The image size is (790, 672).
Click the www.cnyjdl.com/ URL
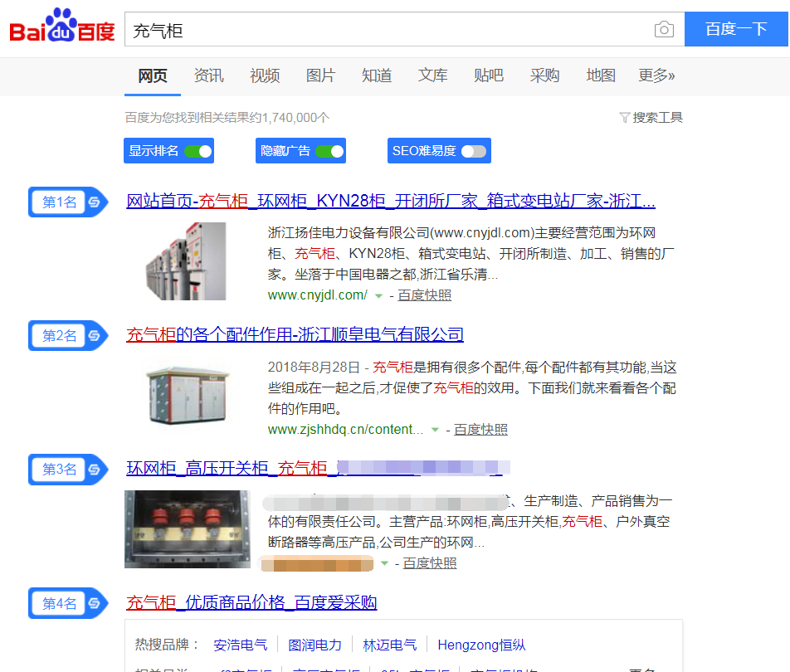tap(317, 295)
